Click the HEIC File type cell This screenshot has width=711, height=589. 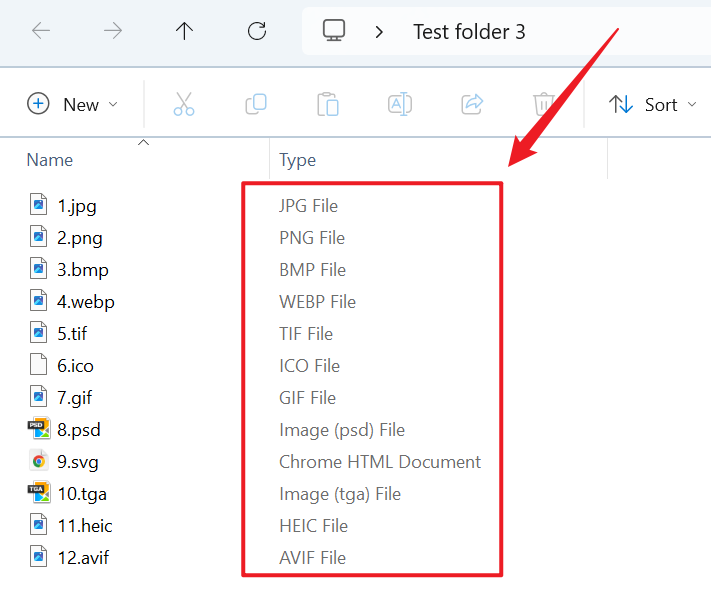tap(313, 526)
